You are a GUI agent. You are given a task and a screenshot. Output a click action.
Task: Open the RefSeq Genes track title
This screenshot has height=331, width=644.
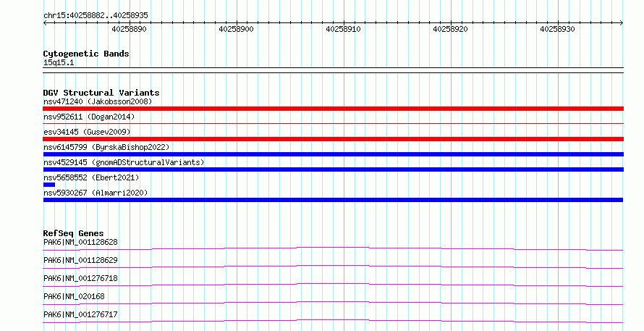(73, 233)
